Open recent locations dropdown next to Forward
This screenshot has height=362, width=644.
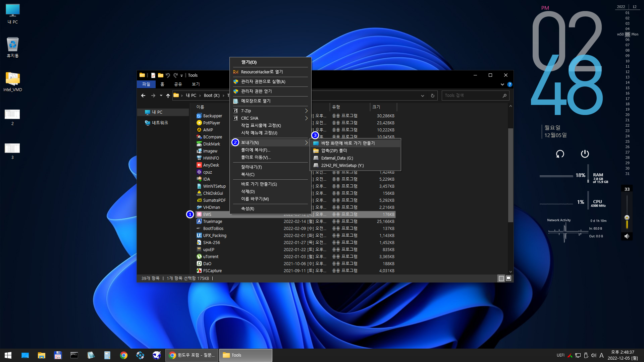point(161,96)
